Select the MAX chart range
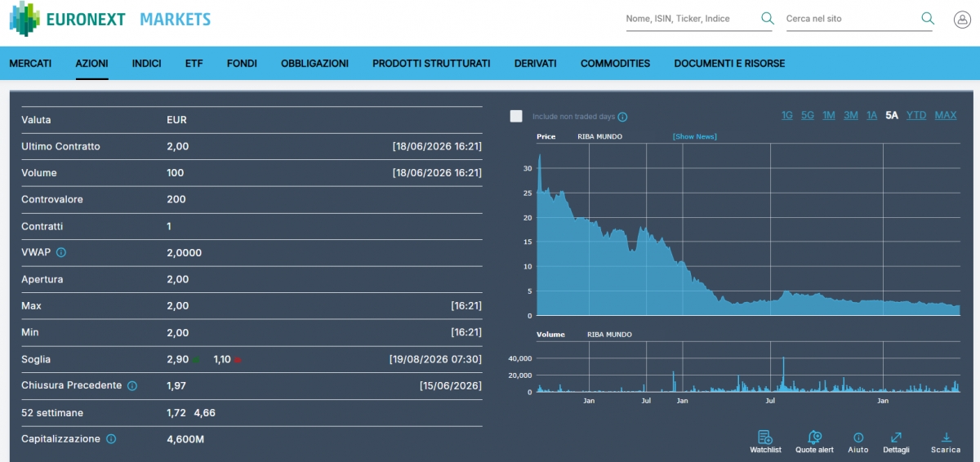Viewport: 980px width, 462px height. 946,115
